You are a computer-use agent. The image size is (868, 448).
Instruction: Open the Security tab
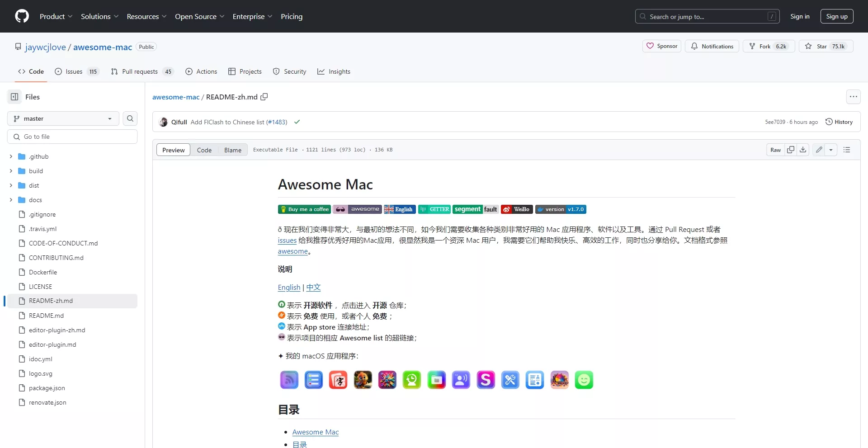point(290,71)
